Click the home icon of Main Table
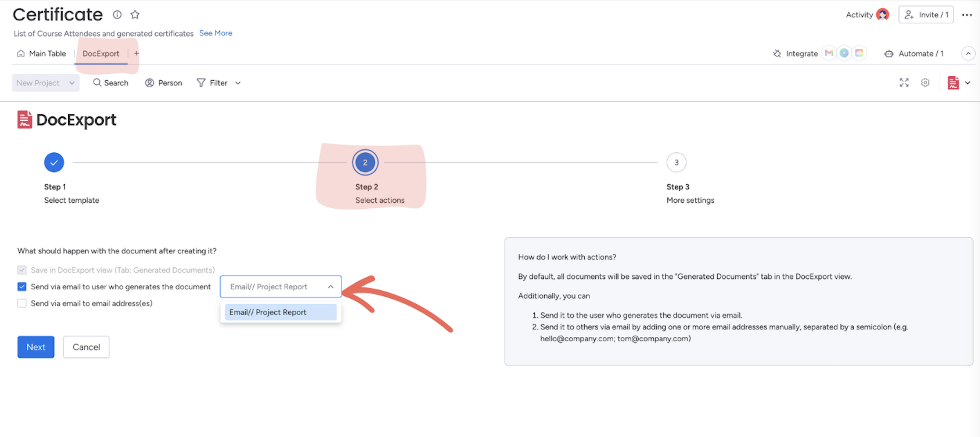 pyautogui.click(x=21, y=53)
